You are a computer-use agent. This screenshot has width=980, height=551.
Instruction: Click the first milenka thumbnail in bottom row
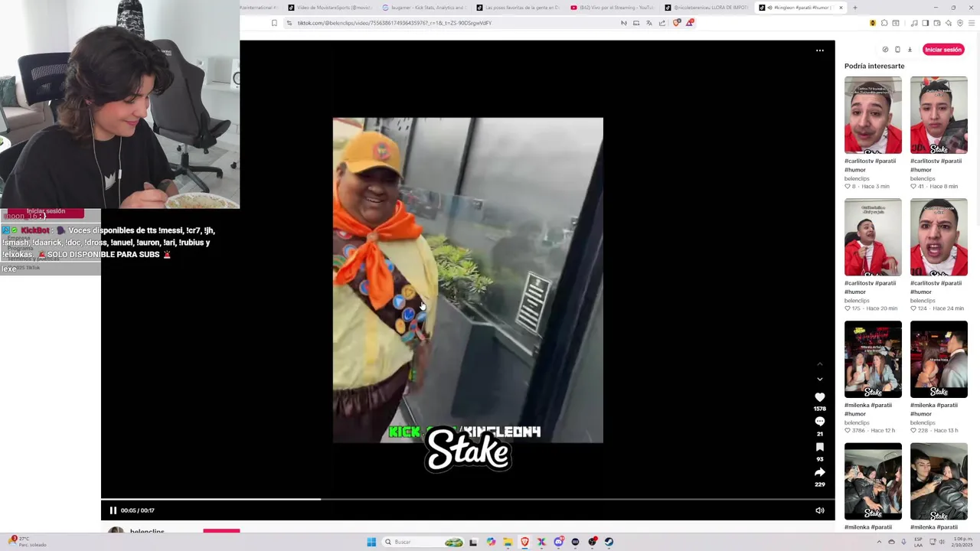(873, 481)
